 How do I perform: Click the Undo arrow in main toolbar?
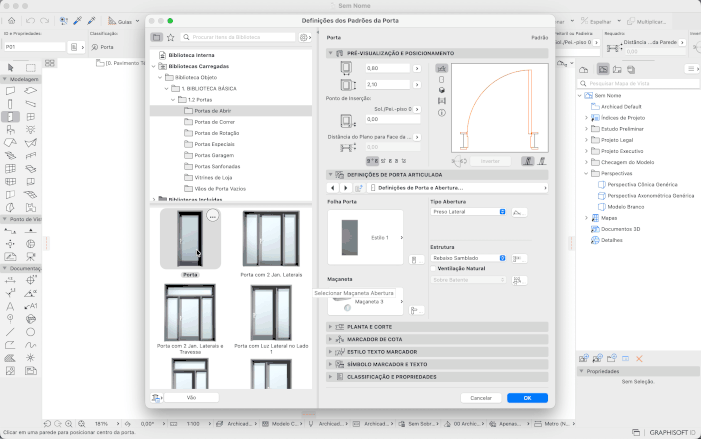pyautogui.click(x=30, y=21)
